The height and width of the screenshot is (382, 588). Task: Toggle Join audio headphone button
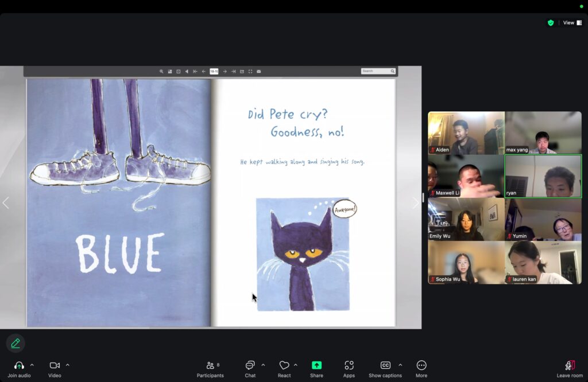pos(19,365)
